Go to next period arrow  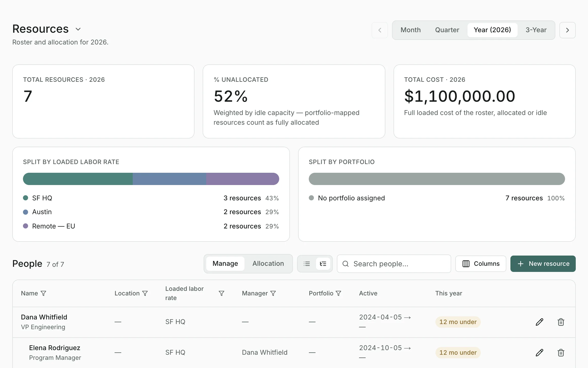click(567, 30)
